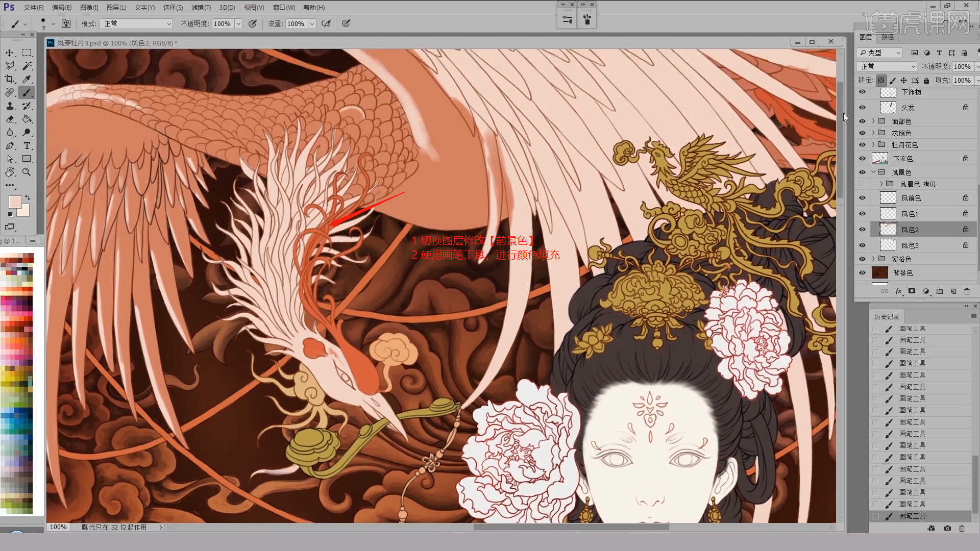
Task: Click the layer style fx icon
Action: coord(898,291)
